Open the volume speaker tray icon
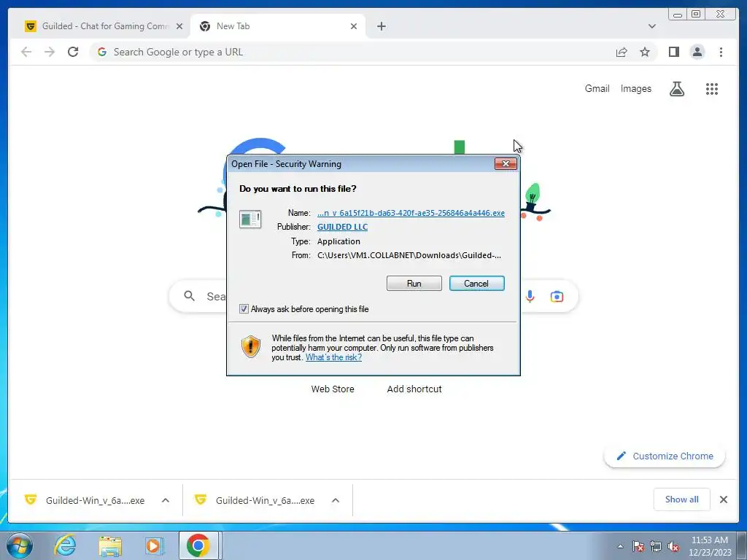 (673, 547)
